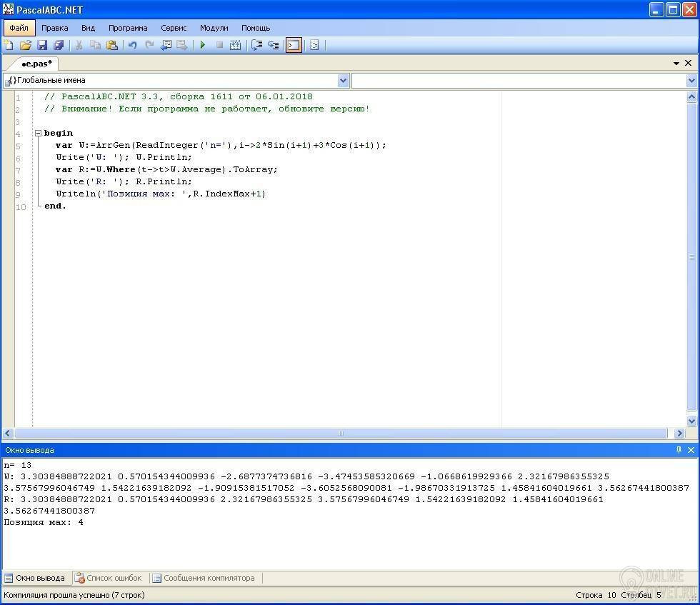Click the ArrGen code line 5
This screenshot has width=700, height=605.
click(x=221, y=146)
